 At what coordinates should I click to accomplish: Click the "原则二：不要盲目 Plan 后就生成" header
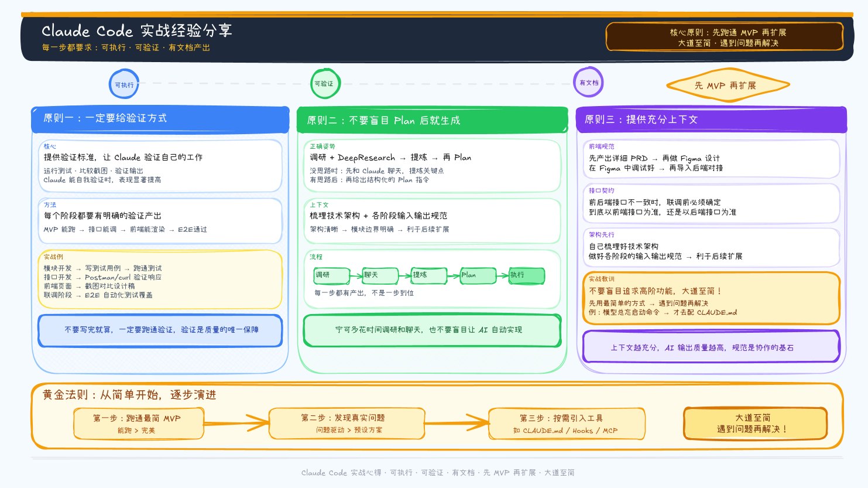(x=433, y=120)
